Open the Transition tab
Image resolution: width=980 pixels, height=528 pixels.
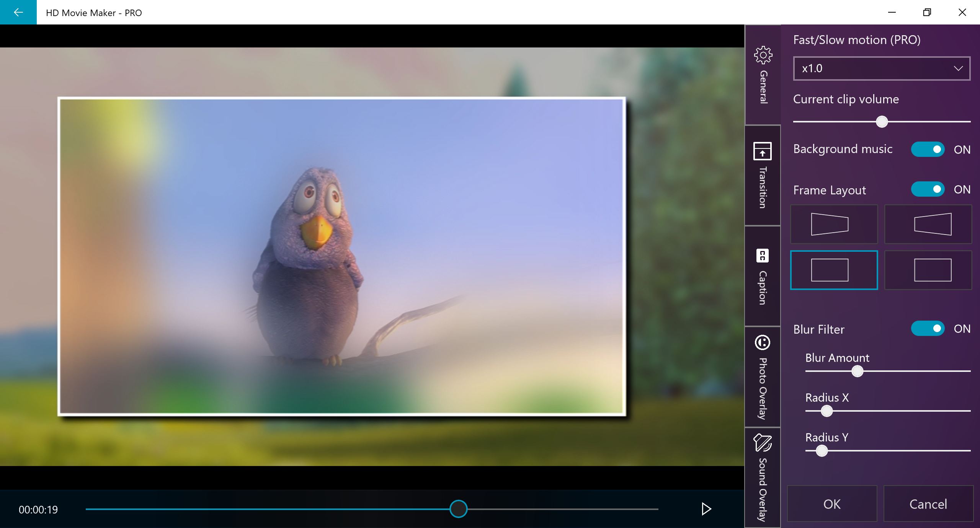pyautogui.click(x=763, y=175)
